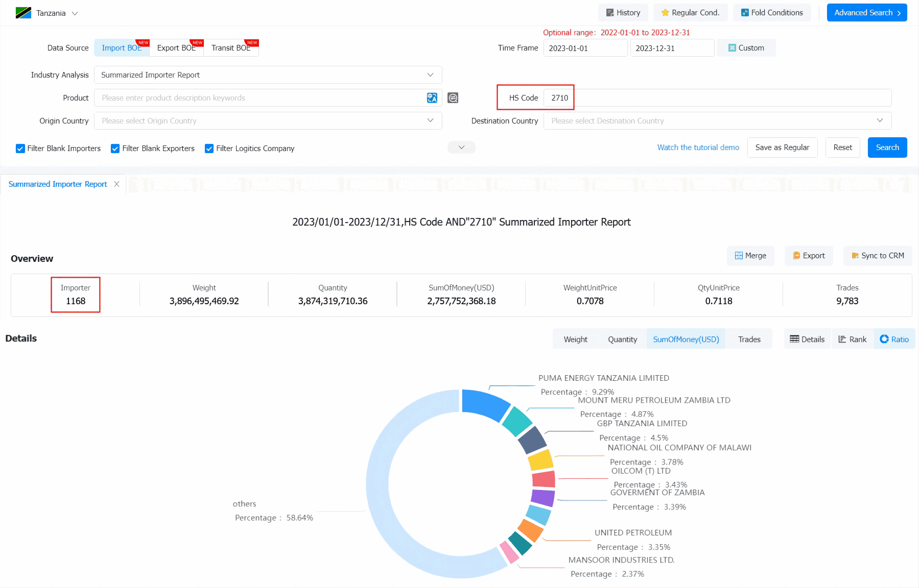
Task: Click the translate icon in Product field
Action: click(x=432, y=97)
